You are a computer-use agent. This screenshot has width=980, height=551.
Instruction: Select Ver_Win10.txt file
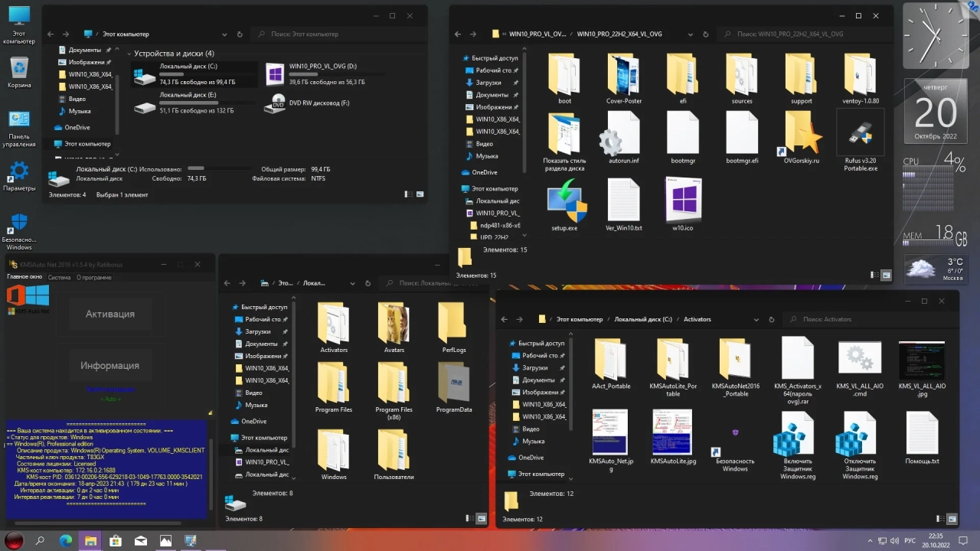pos(624,205)
